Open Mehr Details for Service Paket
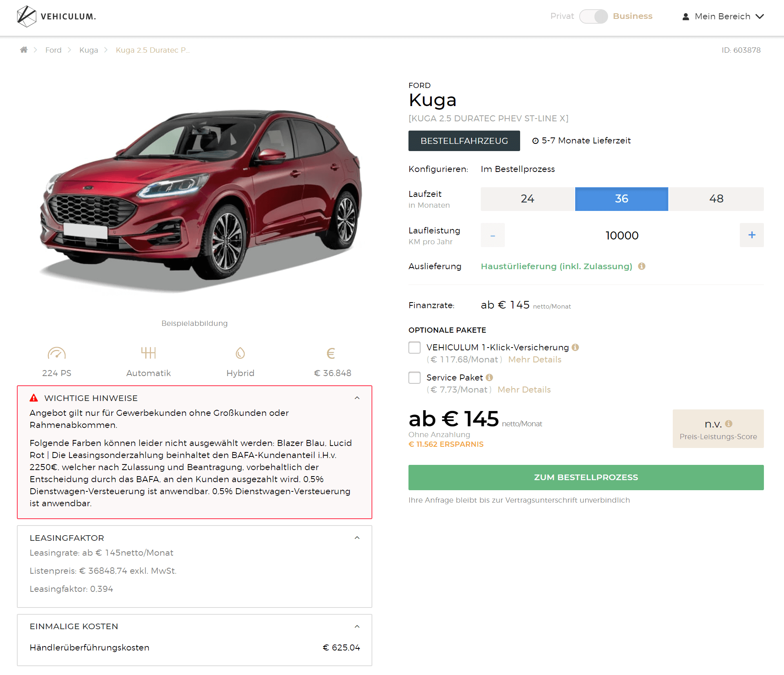This screenshot has width=784, height=675. pos(524,389)
